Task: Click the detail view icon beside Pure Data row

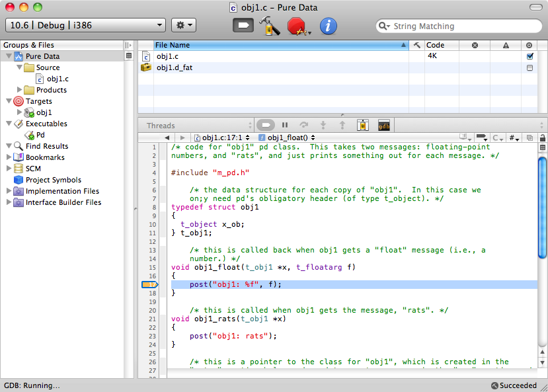Action: pos(129,56)
